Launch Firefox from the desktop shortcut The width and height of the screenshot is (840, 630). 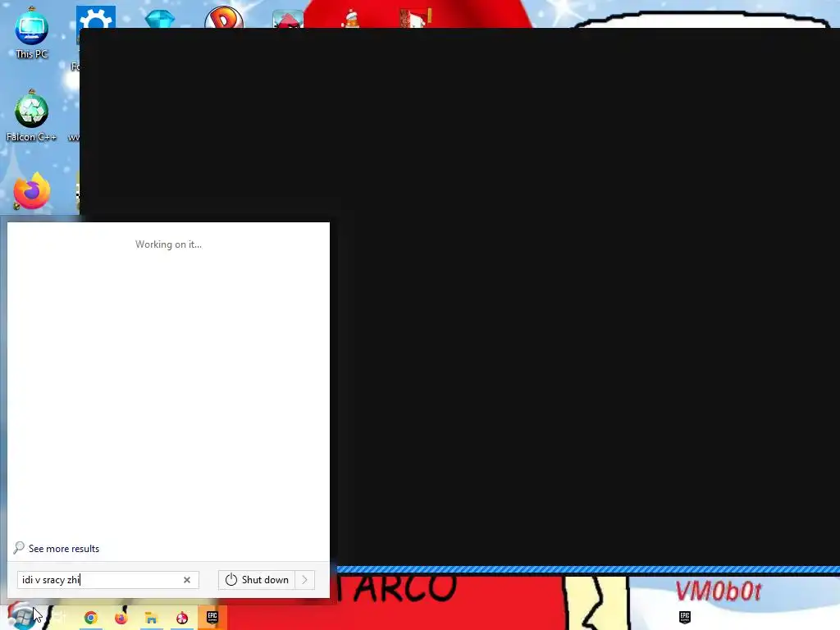[32, 191]
